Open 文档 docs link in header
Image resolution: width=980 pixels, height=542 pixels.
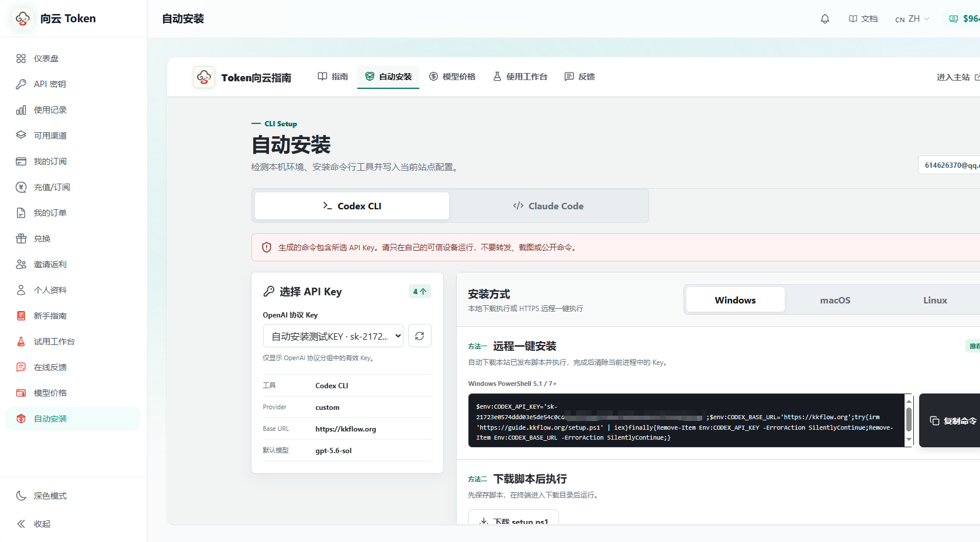[x=863, y=19]
